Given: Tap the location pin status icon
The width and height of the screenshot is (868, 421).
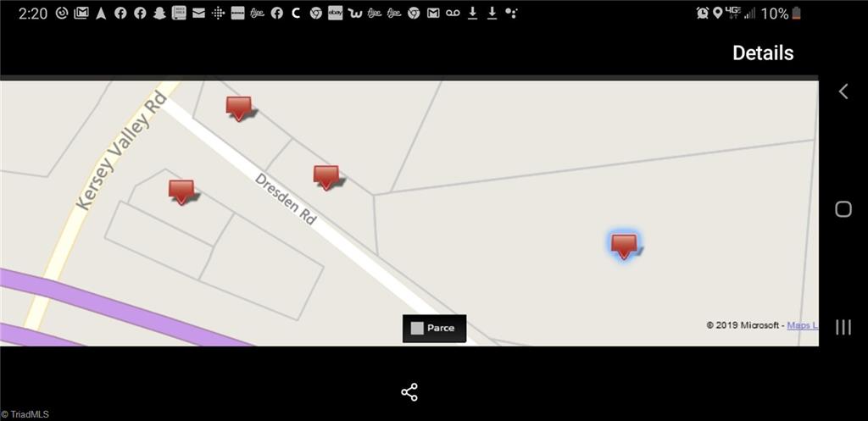Looking at the screenshot, I should tap(717, 14).
